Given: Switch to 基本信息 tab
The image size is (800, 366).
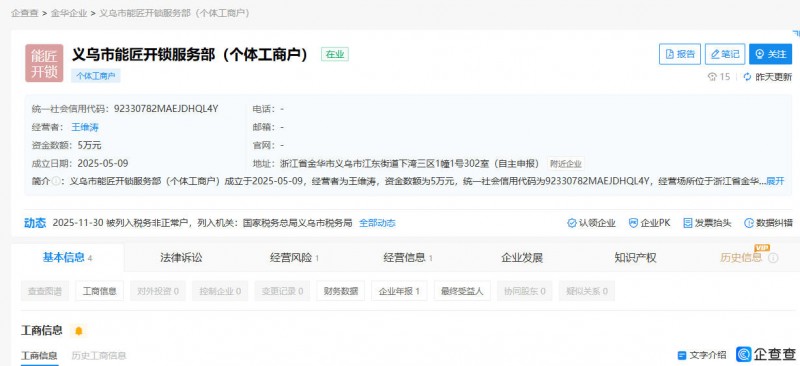Looking at the screenshot, I should (x=67, y=258).
